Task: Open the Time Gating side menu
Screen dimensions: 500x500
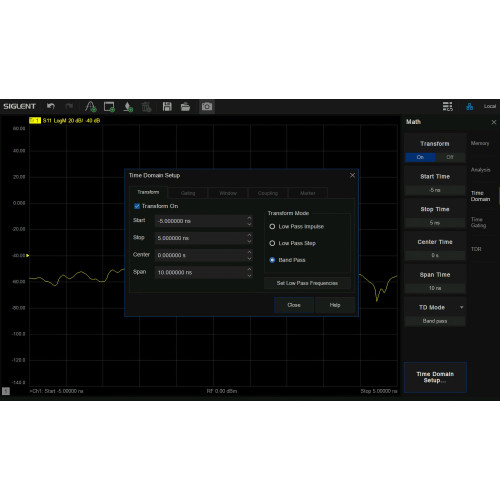Action: coord(478,222)
